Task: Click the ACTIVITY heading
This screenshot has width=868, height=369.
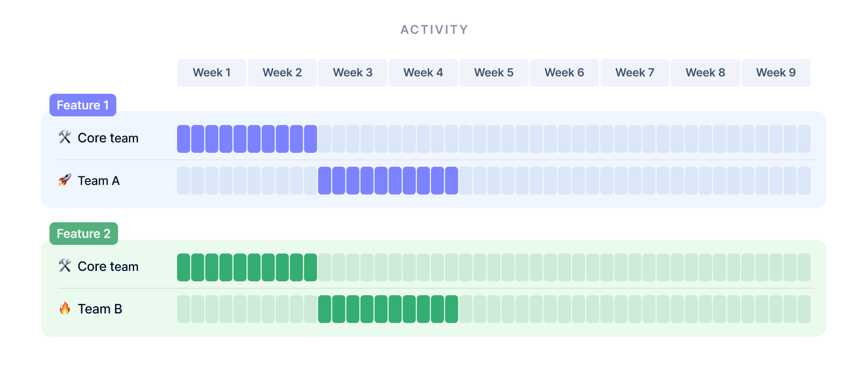Action: coord(434,30)
